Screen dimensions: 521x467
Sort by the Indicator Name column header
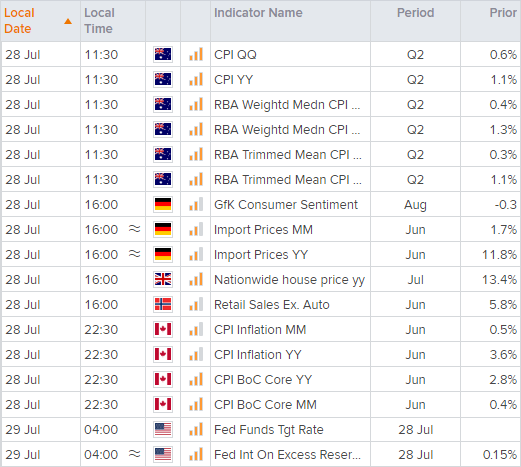[258, 13]
